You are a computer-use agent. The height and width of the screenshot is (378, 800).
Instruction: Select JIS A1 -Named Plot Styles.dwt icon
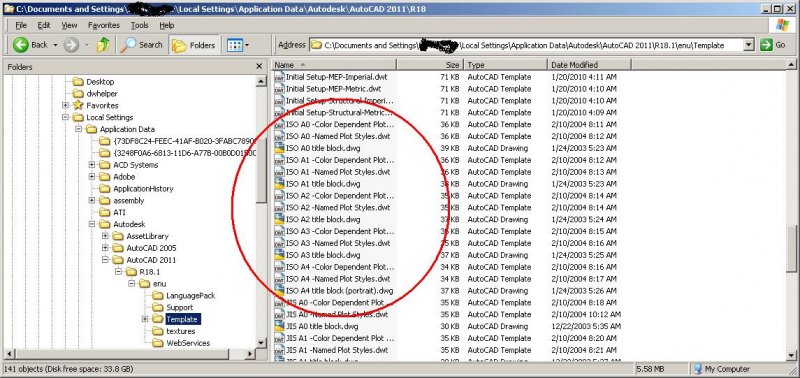point(279,350)
